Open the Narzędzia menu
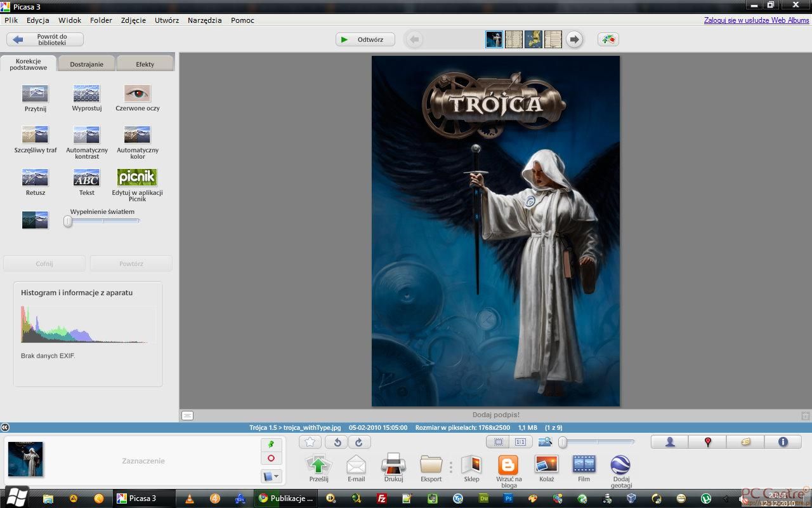Viewport: 812px width, 508px height. [204, 20]
